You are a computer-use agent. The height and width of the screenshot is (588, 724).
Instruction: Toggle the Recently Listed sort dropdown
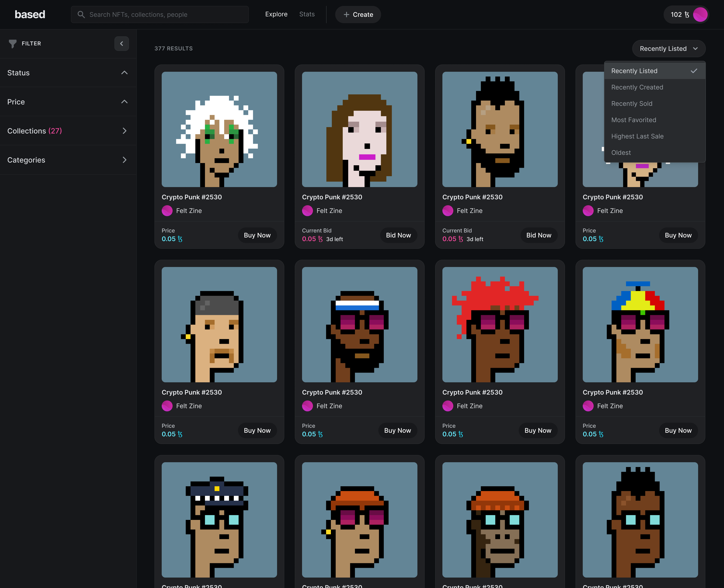(x=669, y=49)
